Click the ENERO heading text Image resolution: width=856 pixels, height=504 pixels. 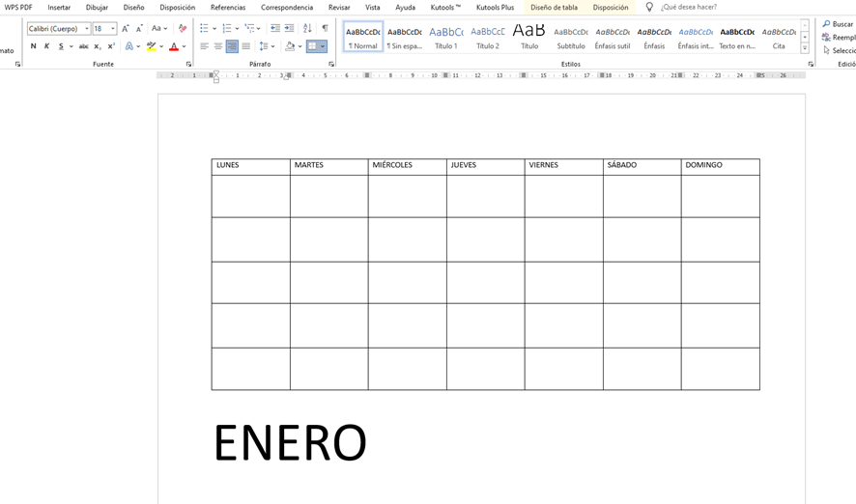pyautogui.click(x=290, y=443)
